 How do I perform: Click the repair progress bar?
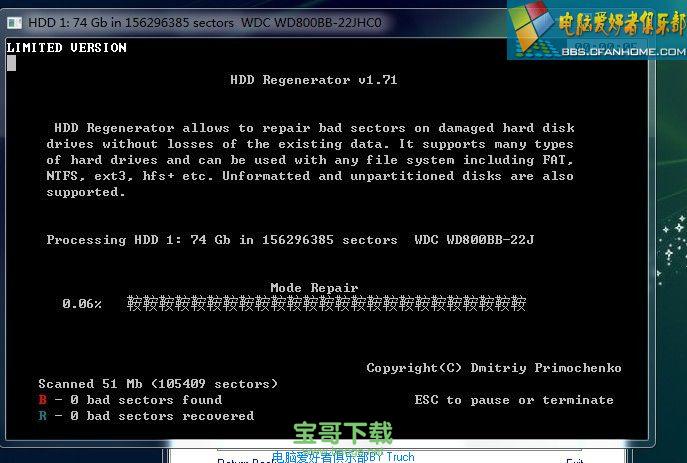coord(326,304)
